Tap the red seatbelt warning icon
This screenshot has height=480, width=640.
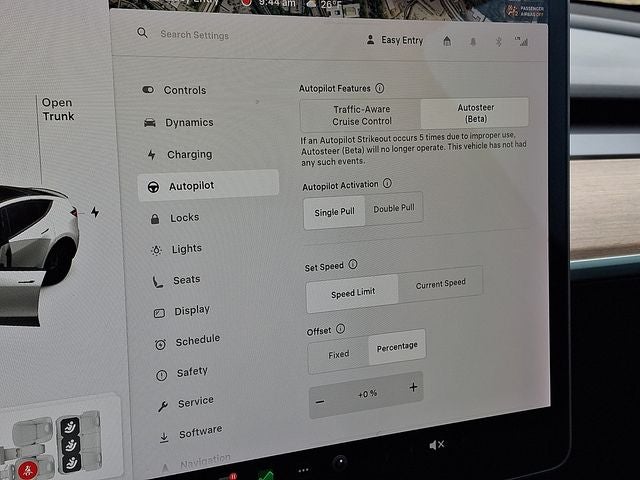28,469
